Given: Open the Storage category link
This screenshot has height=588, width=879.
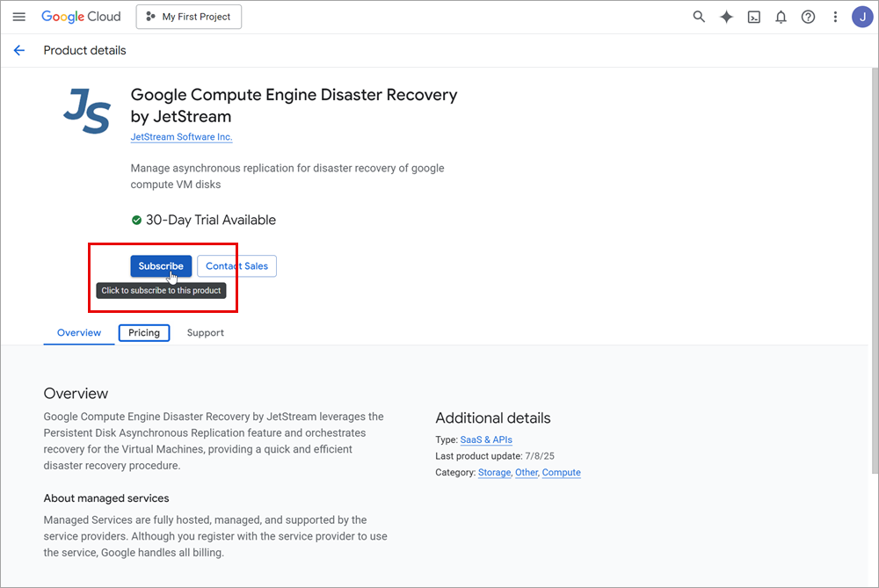Looking at the screenshot, I should pos(494,473).
